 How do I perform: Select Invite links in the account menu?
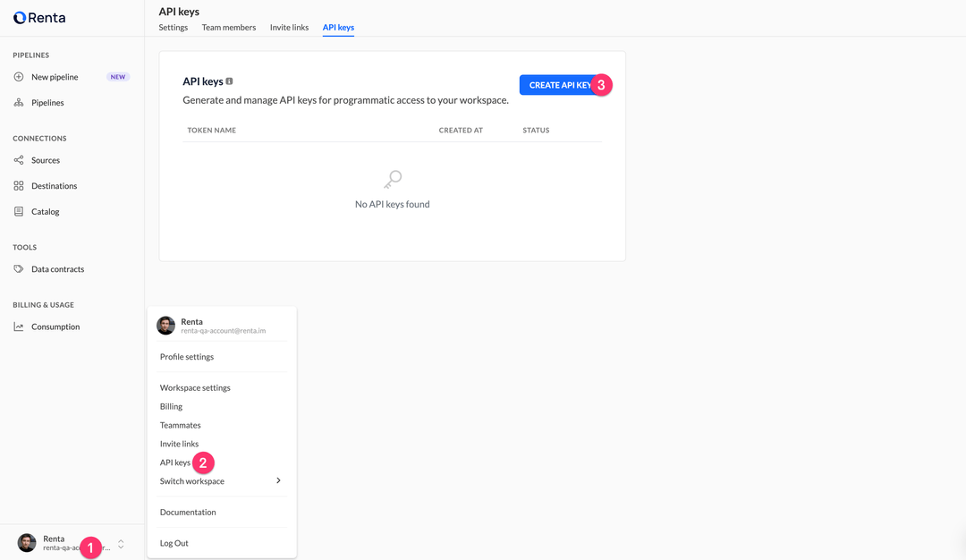point(179,443)
